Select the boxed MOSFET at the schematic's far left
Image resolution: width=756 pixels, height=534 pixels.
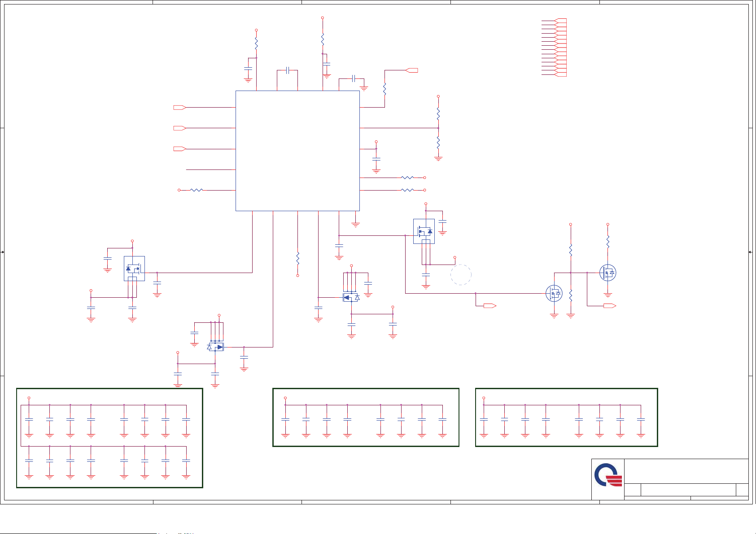tap(134, 269)
